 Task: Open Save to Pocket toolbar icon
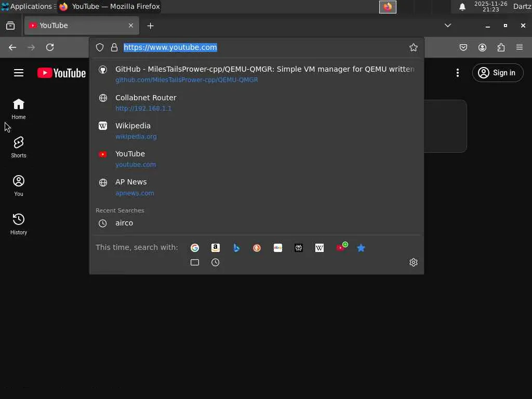pyautogui.click(x=463, y=47)
